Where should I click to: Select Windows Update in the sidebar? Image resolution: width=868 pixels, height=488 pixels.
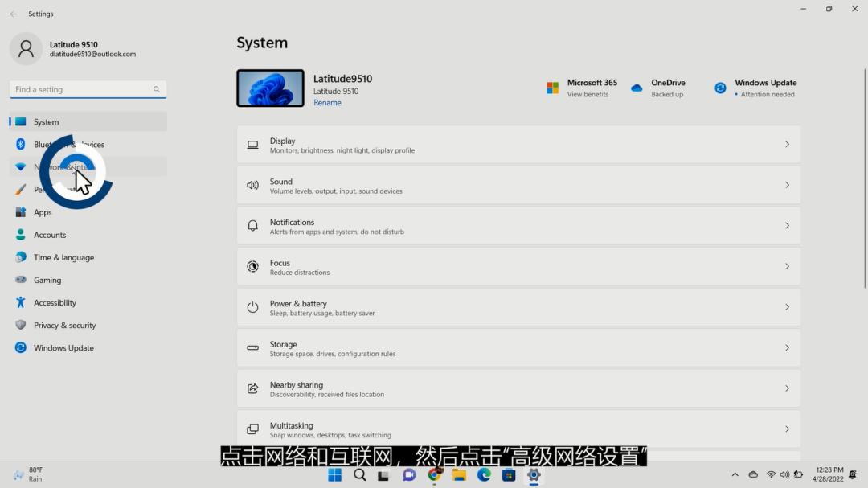point(64,347)
